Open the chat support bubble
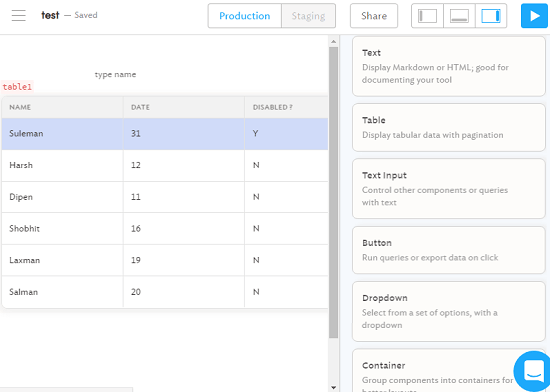 click(x=534, y=371)
